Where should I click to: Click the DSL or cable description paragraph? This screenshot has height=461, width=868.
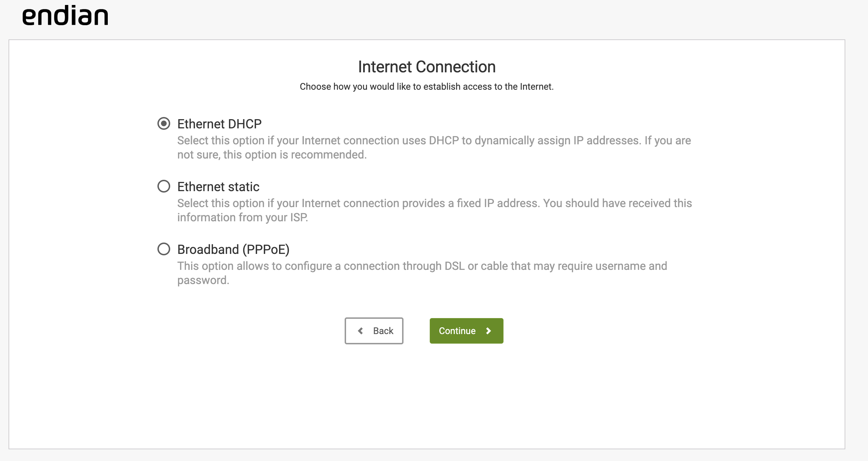[422, 273]
